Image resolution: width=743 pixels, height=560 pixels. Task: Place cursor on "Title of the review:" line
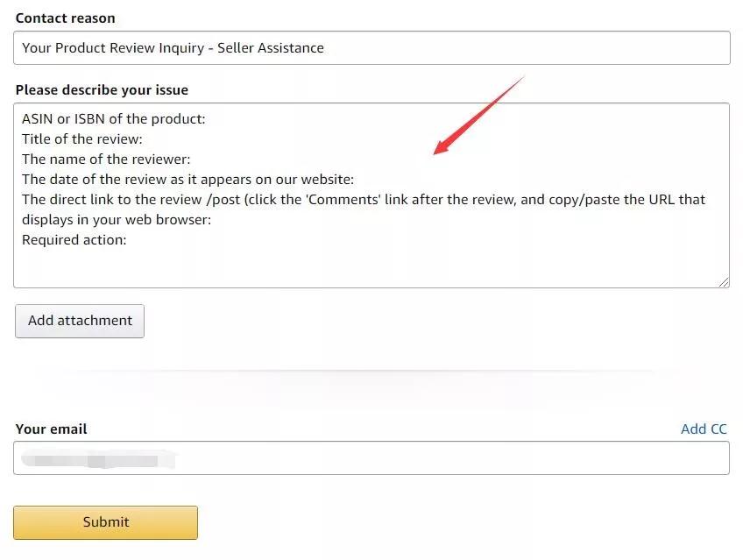(x=82, y=138)
